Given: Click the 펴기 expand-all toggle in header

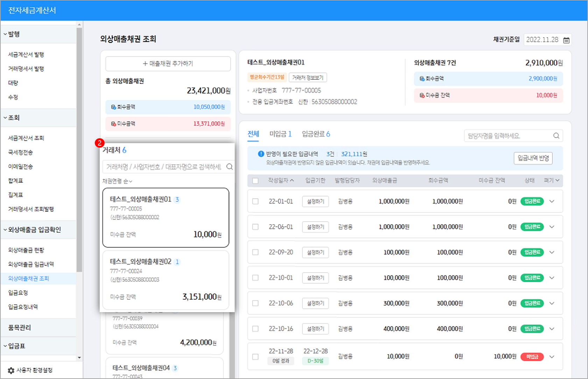Looking at the screenshot, I should tap(552, 181).
